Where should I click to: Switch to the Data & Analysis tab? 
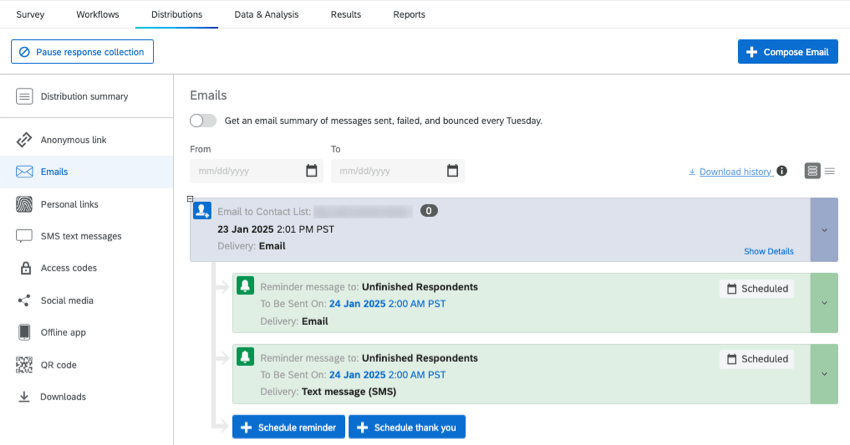265,15
